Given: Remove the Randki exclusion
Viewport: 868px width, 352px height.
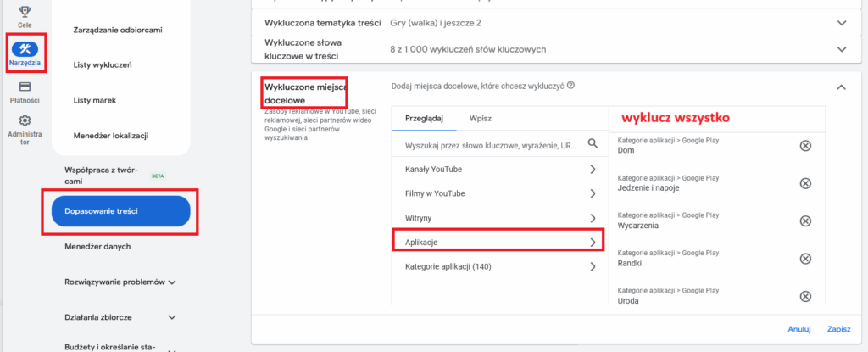Looking at the screenshot, I should coord(805,258).
